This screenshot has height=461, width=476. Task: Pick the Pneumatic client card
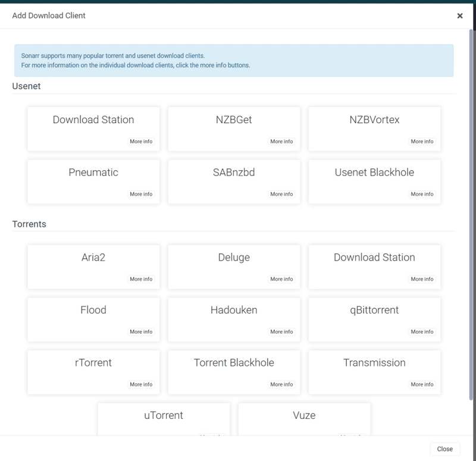pyautogui.click(x=93, y=181)
